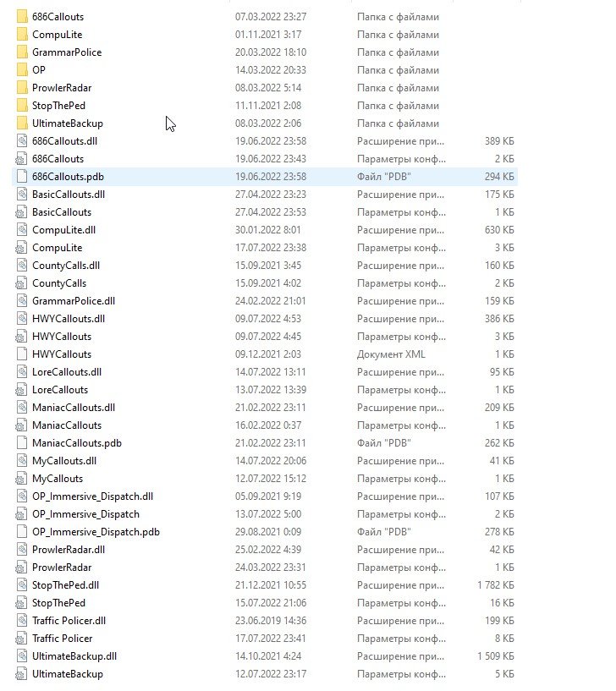Click the StopThePed folder icon
The width and height of the screenshot is (616, 691).
22,106
